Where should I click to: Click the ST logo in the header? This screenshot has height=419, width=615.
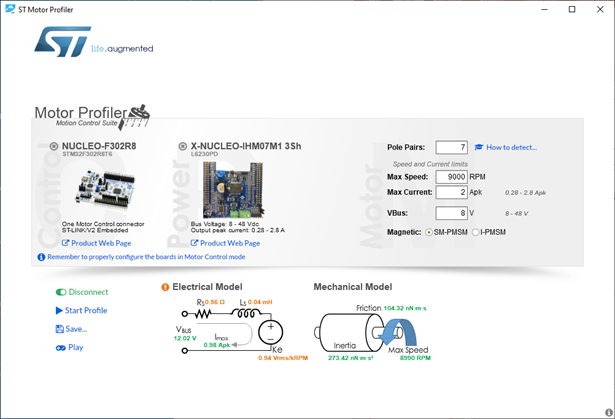tap(61, 42)
